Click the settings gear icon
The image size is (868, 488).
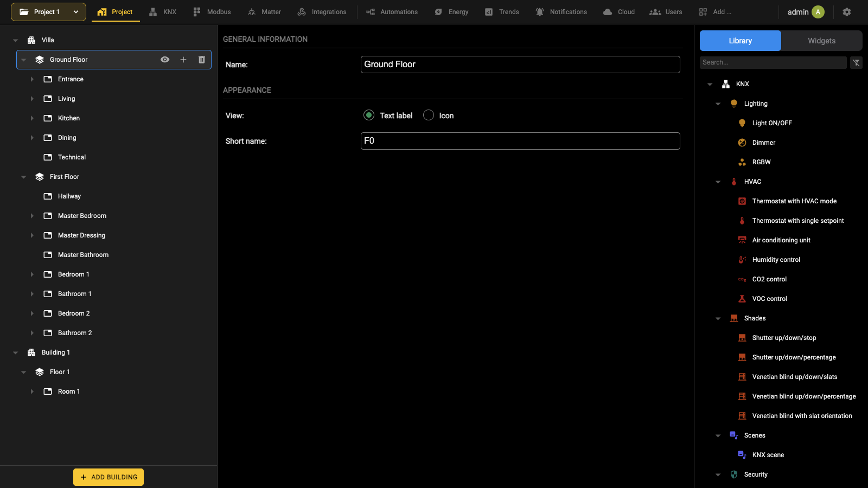(x=847, y=12)
